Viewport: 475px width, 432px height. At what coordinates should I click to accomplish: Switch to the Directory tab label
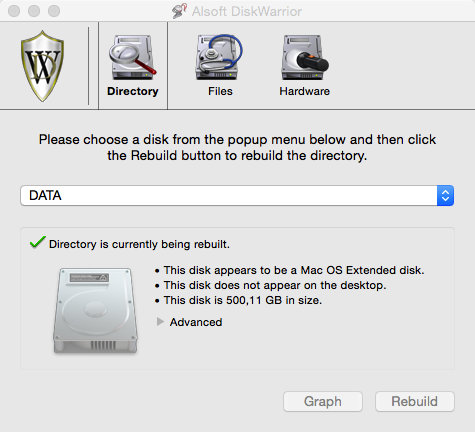[x=133, y=91]
